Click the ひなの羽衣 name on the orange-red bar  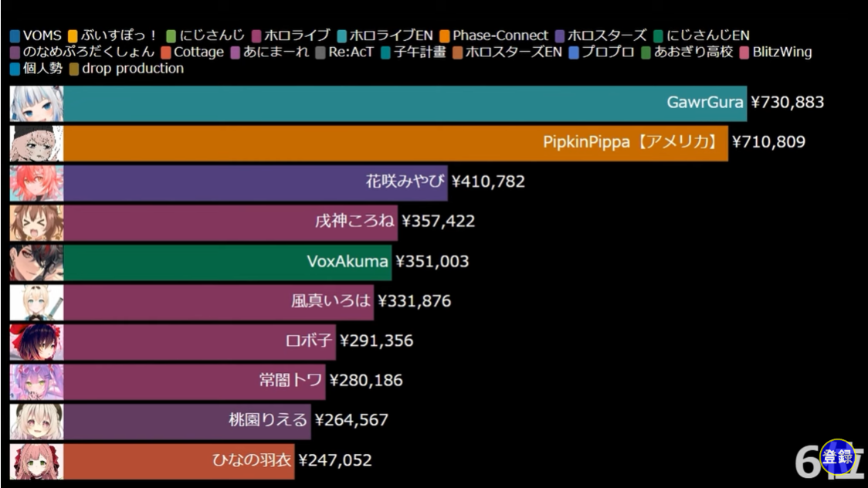point(252,459)
